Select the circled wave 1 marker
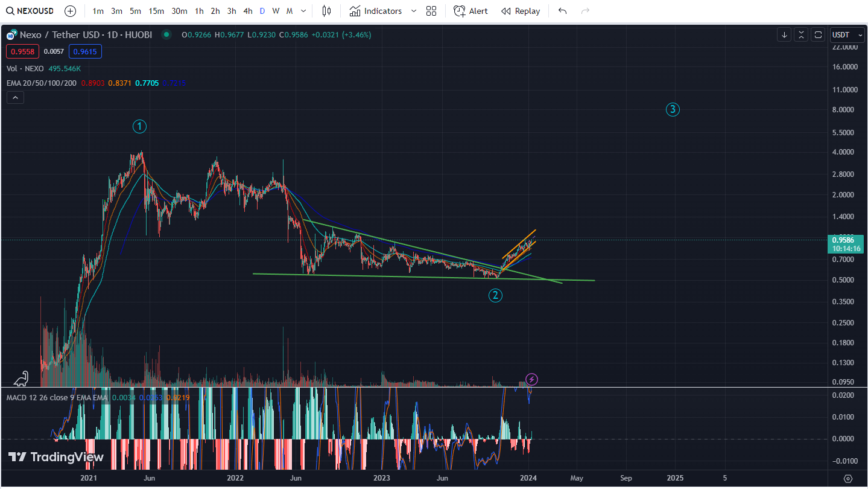This screenshot has height=489, width=868. pos(139,126)
